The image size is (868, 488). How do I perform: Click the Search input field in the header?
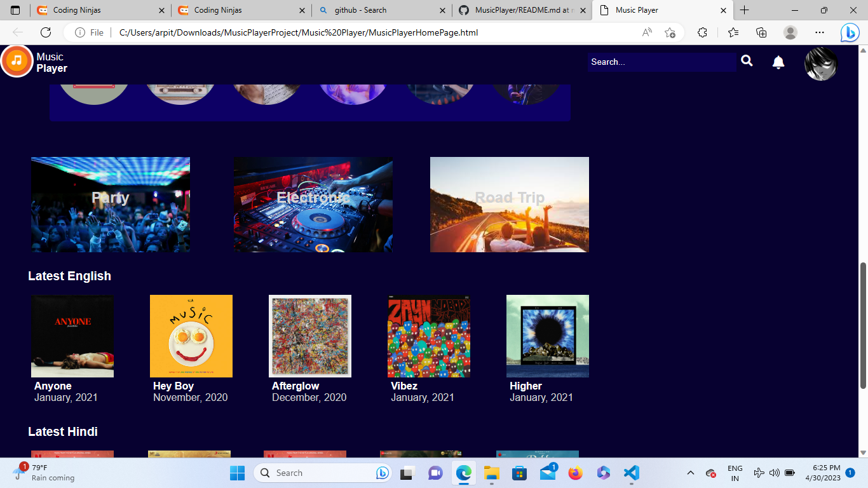(x=661, y=62)
